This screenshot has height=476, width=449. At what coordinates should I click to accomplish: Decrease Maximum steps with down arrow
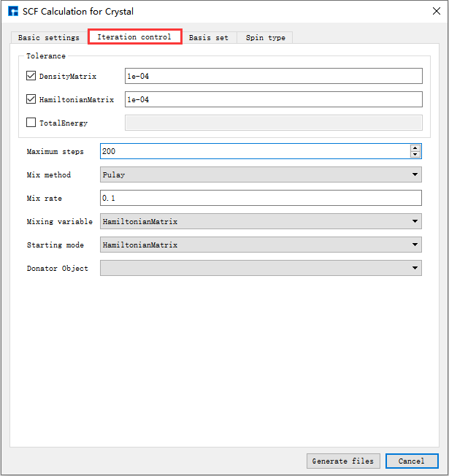tap(415, 155)
